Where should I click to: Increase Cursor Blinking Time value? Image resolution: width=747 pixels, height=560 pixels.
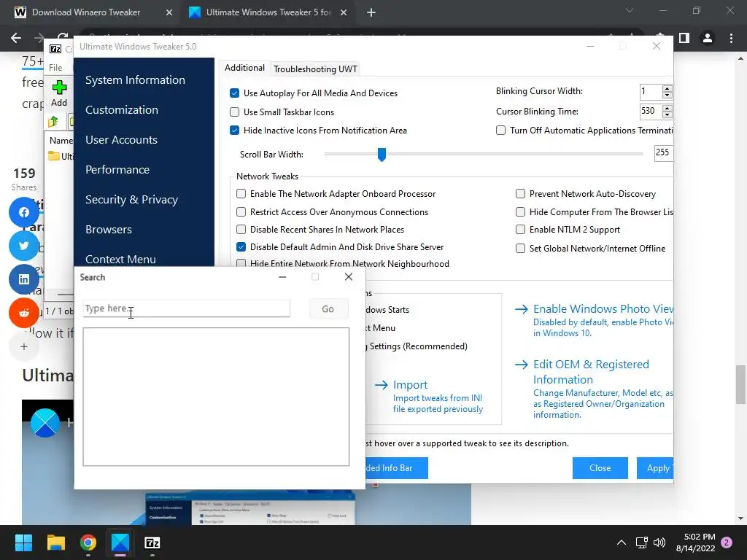[667, 108]
